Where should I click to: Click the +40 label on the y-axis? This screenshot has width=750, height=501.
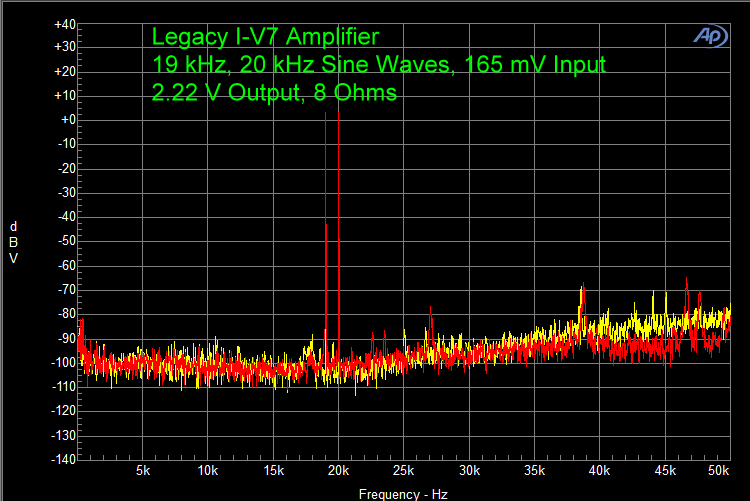(x=63, y=23)
